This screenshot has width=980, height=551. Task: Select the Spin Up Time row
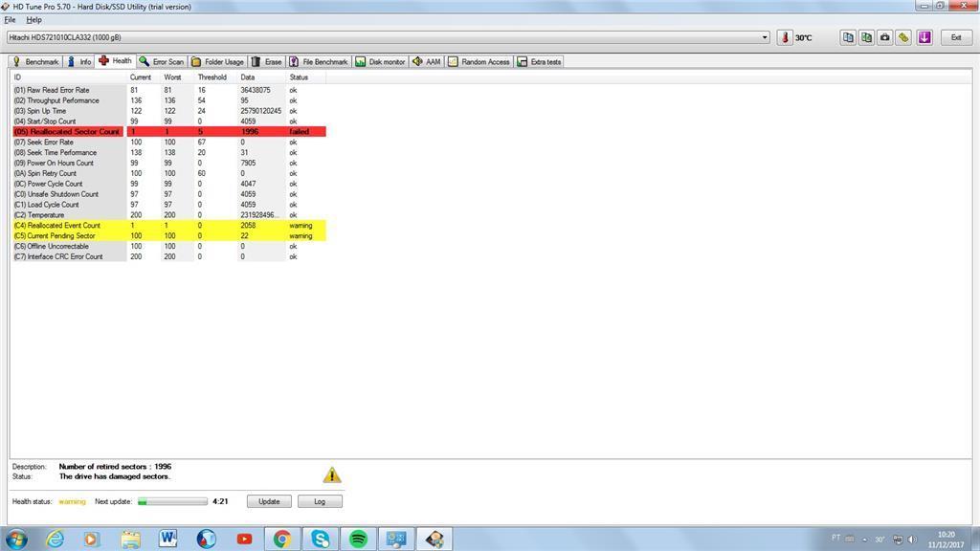click(168, 111)
